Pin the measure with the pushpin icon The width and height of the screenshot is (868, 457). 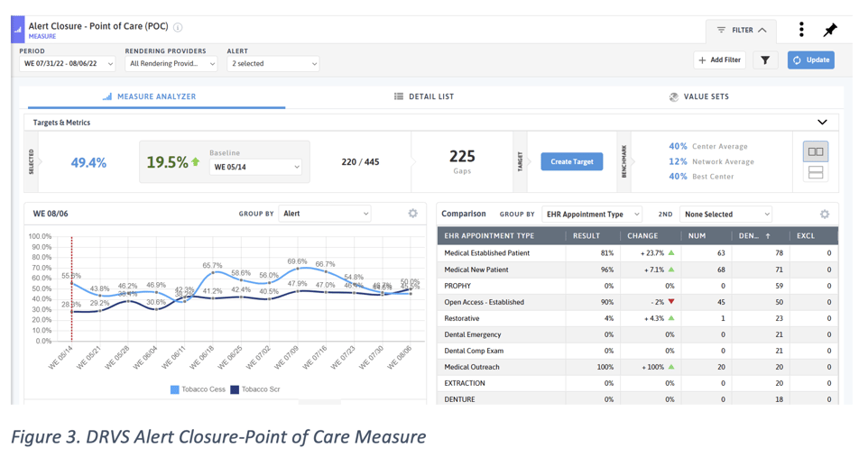(830, 30)
